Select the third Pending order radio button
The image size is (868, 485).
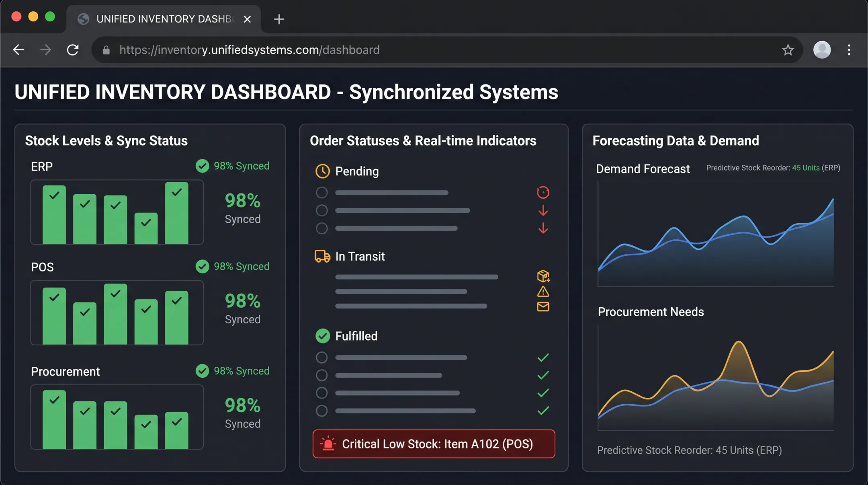coord(321,228)
